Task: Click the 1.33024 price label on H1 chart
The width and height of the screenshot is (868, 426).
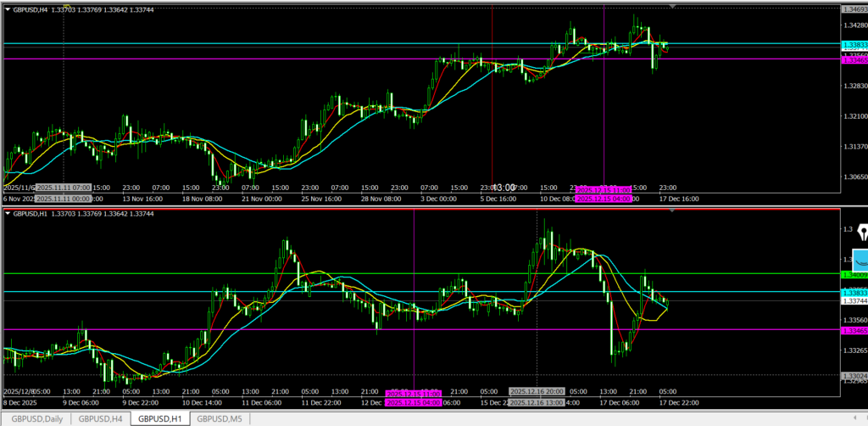Action: coord(854,376)
